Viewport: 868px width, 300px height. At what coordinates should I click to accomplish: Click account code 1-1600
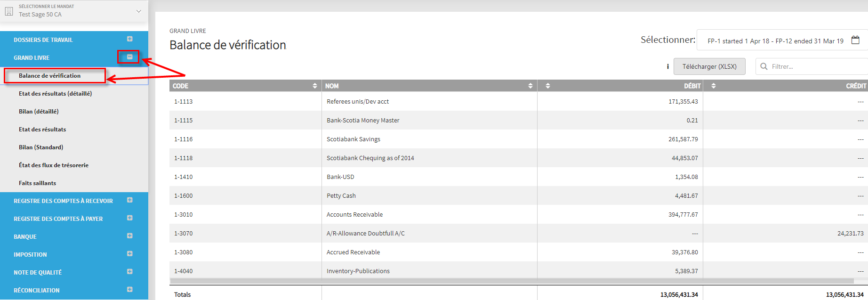click(183, 195)
